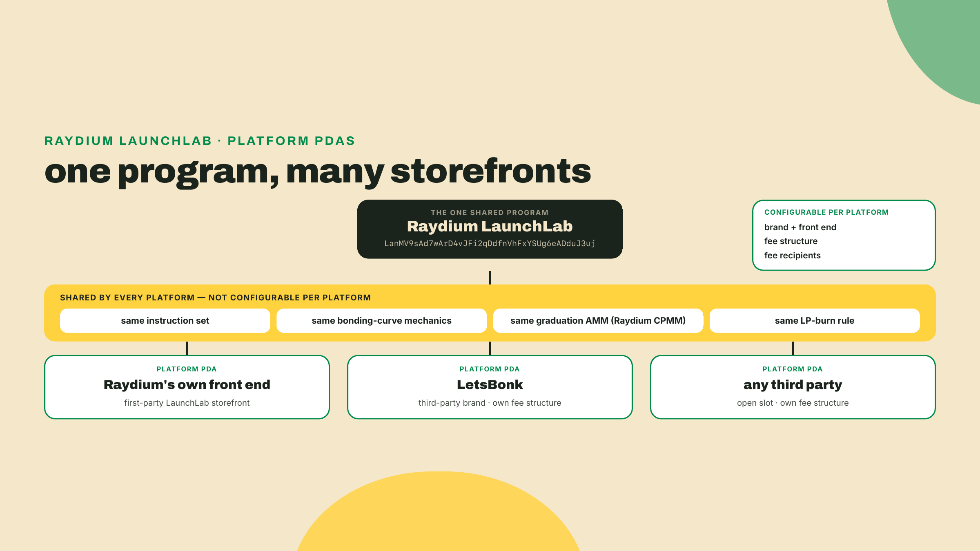This screenshot has height=551, width=980.
Task: Click the "Raydium's own front end" card title
Action: (187, 384)
